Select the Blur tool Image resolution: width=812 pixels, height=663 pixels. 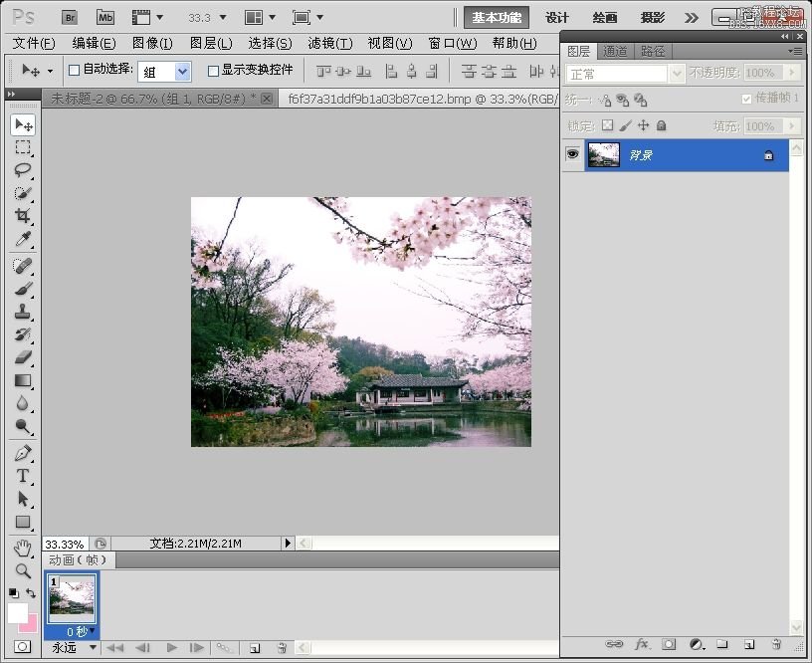point(23,403)
